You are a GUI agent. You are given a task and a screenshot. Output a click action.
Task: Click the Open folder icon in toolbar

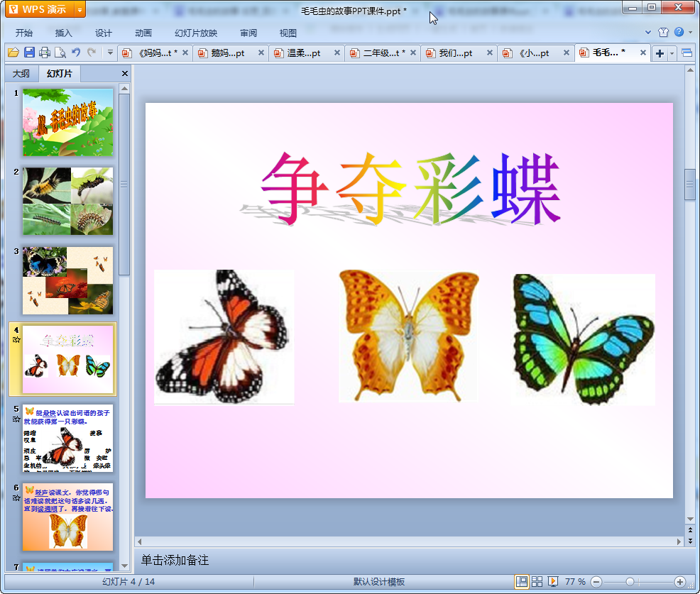tap(13, 53)
